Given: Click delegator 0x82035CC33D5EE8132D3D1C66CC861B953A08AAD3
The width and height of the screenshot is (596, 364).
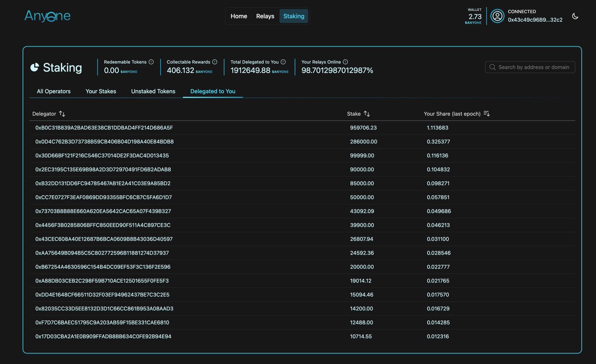Looking at the screenshot, I should pos(104,308).
